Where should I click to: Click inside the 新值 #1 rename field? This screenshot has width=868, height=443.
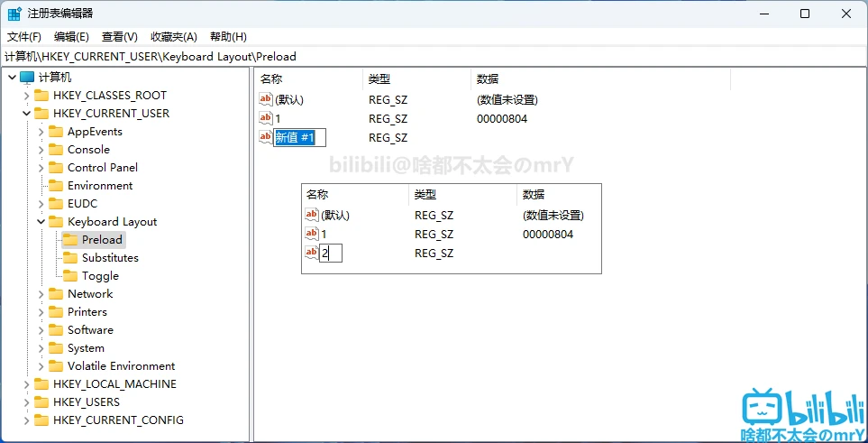[x=299, y=137]
